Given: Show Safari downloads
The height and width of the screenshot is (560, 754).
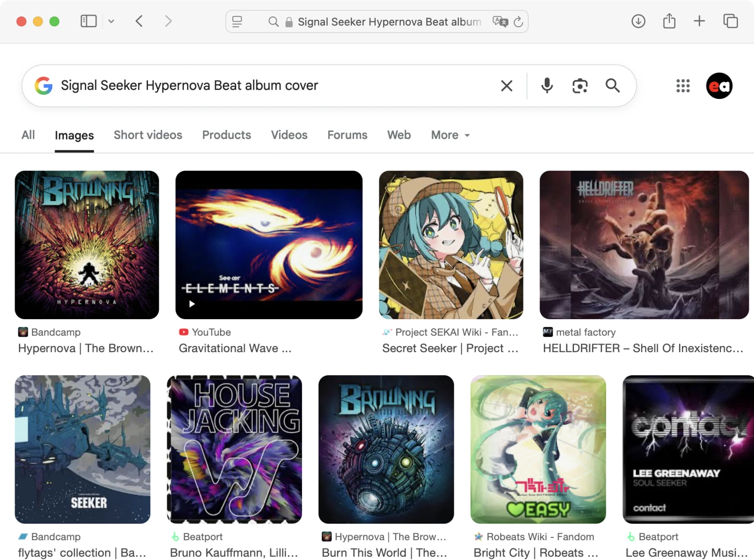Looking at the screenshot, I should coord(638,21).
